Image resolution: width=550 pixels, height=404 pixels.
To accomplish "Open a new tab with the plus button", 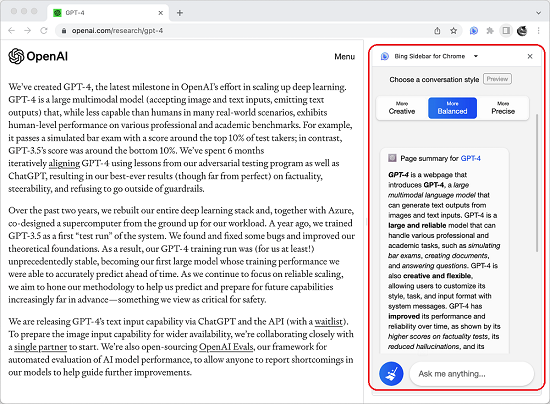I will [x=180, y=13].
